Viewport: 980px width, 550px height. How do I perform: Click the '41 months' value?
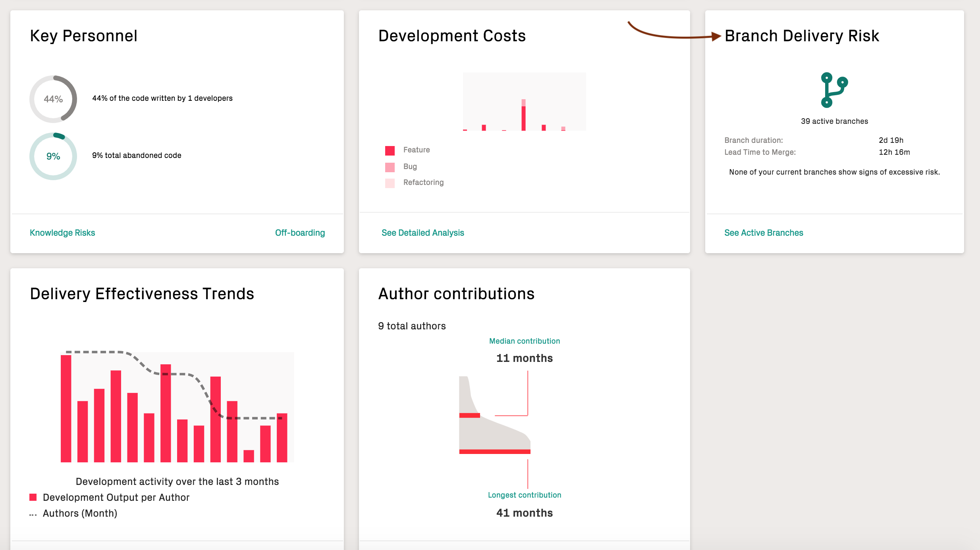click(524, 513)
